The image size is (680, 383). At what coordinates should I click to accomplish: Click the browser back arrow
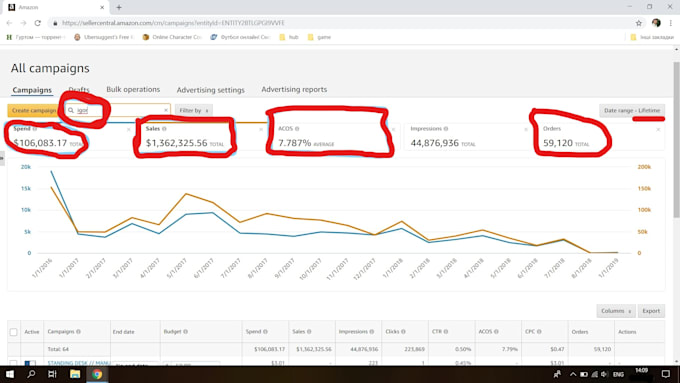pyautogui.click(x=10, y=23)
